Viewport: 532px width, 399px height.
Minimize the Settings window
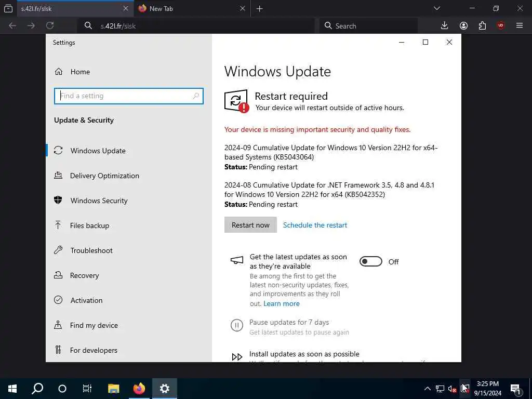[x=402, y=42]
